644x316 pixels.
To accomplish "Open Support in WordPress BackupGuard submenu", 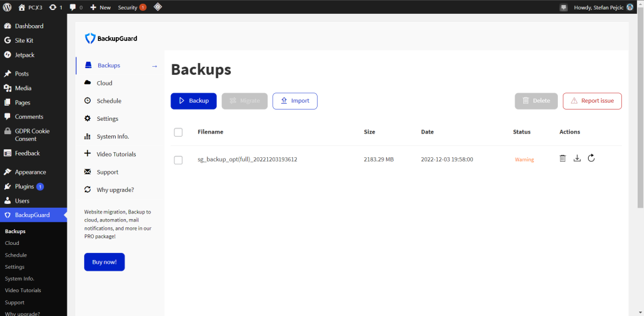I will pos(14,302).
